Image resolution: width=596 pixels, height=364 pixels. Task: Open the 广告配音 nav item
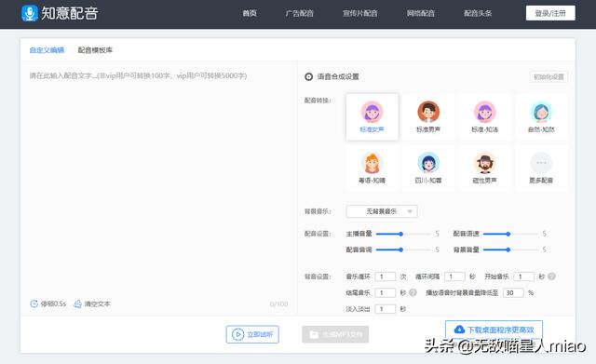coord(300,13)
